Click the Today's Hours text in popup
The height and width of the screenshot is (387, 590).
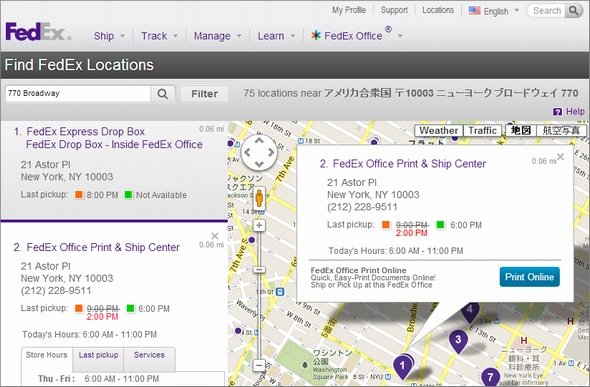[x=395, y=251]
